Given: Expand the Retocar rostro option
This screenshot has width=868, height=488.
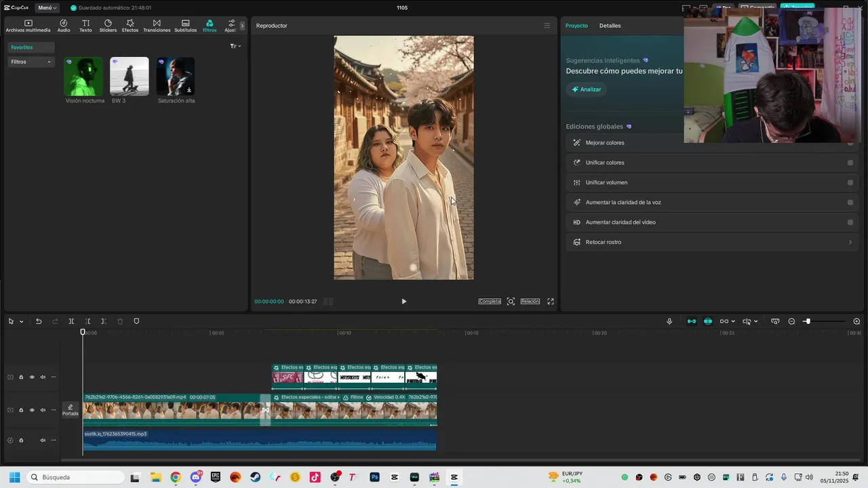Looking at the screenshot, I should [x=850, y=242].
